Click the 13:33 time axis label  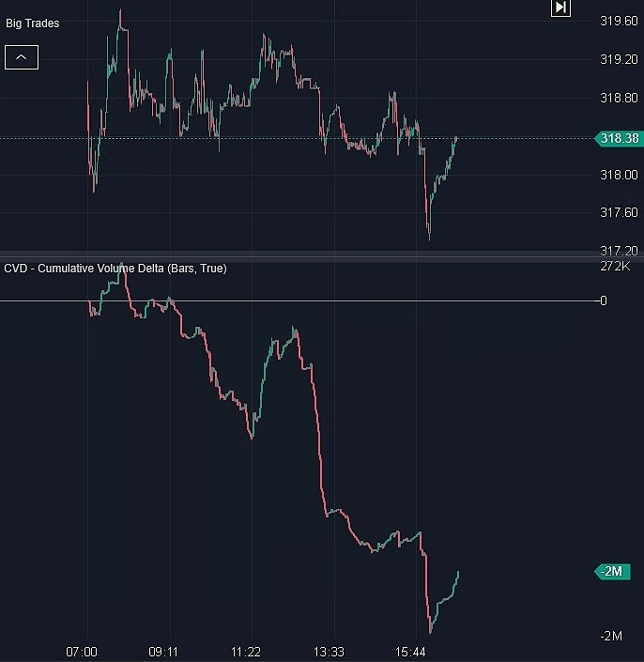tap(329, 652)
